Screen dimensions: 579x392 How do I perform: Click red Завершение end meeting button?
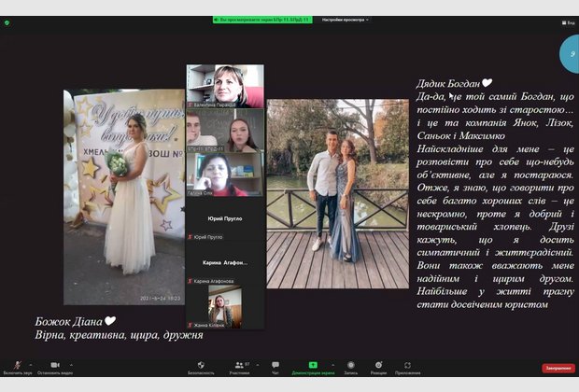pyautogui.click(x=558, y=368)
